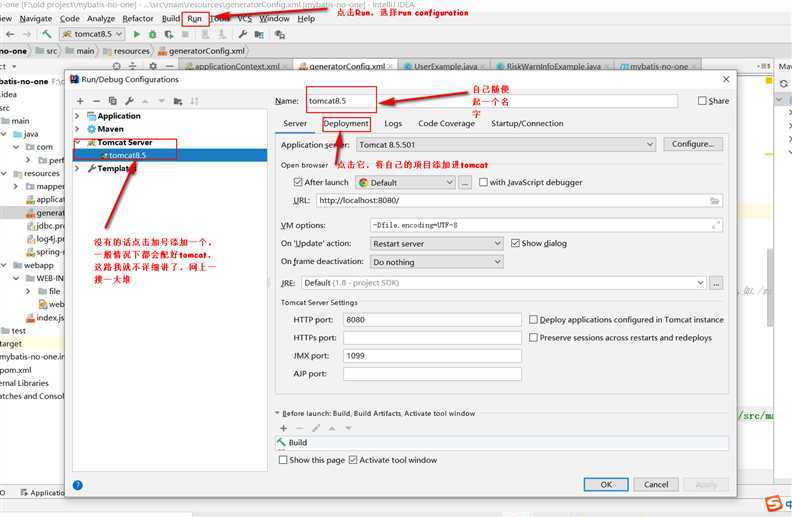Expand webapp folder in project tree
792x517 pixels.
[x=4, y=265]
